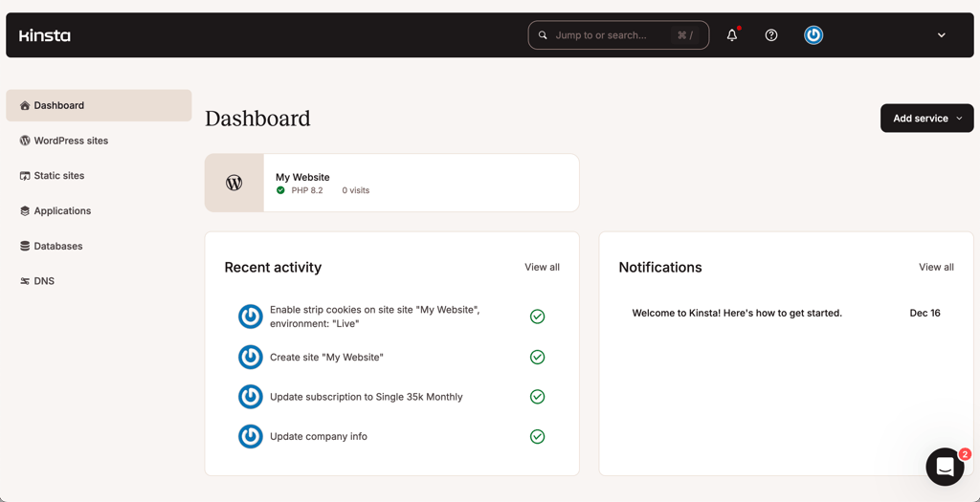Click success check for Create site
The image size is (980, 502).
tap(537, 358)
